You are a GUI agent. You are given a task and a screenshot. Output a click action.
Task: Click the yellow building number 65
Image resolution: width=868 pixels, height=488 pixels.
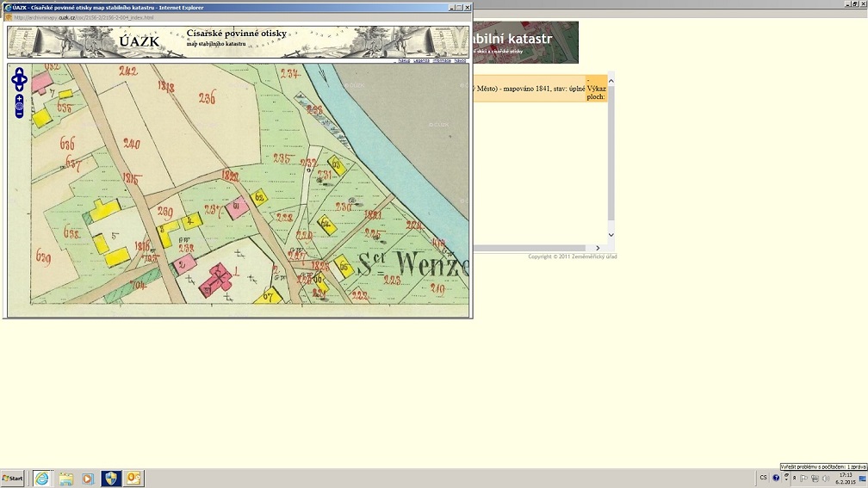point(344,267)
